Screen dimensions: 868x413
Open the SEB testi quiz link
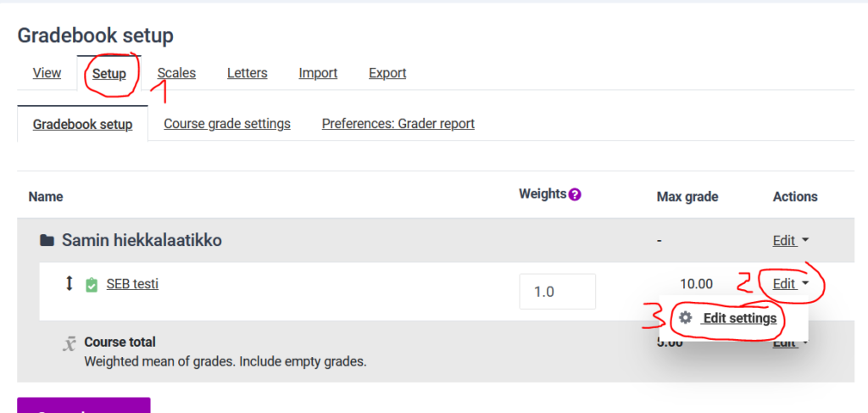132,284
